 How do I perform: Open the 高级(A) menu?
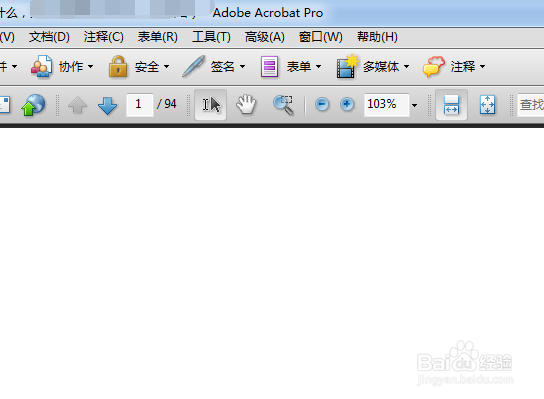265,37
